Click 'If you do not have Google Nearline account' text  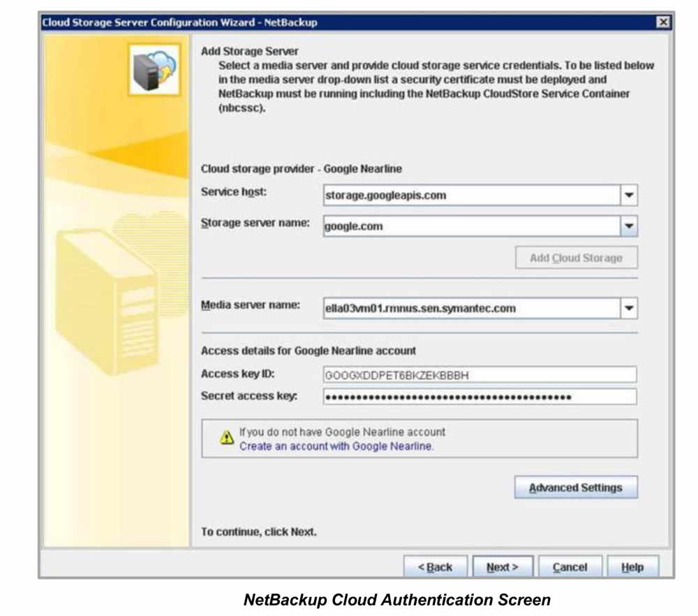342,432
